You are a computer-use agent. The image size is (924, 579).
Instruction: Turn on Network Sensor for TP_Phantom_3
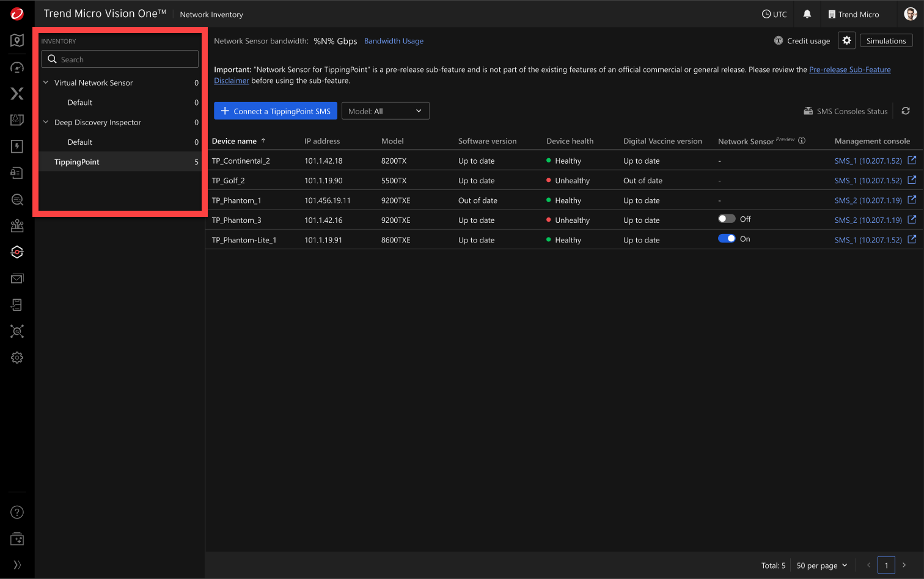(727, 219)
